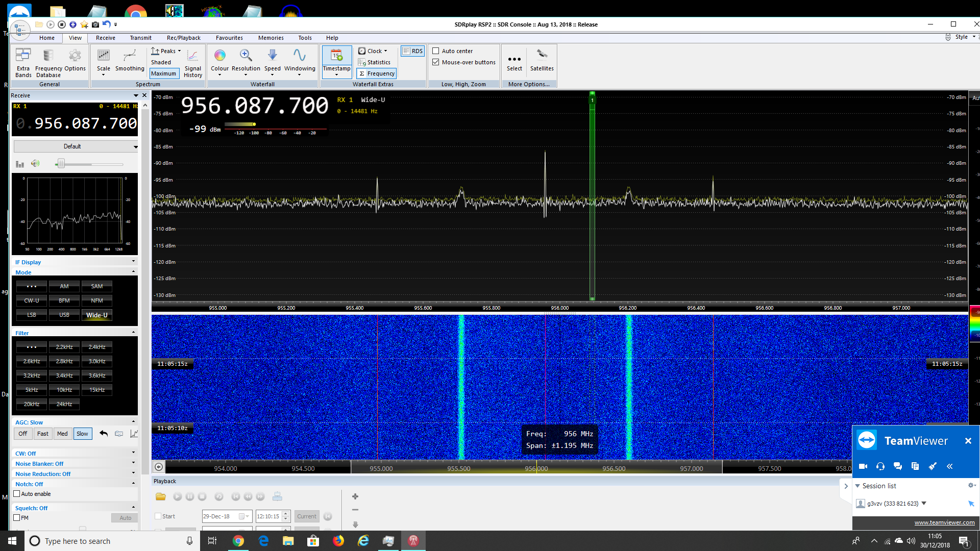Toggle playback Start checkbox
This screenshot has height=551, width=980.
click(x=158, y=516)
